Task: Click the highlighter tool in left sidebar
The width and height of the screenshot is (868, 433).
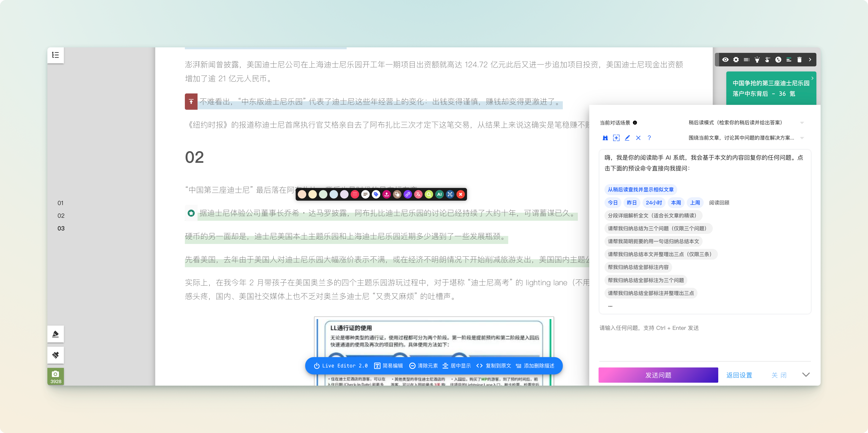Action: pyautogui.click(x=56, y=334)
